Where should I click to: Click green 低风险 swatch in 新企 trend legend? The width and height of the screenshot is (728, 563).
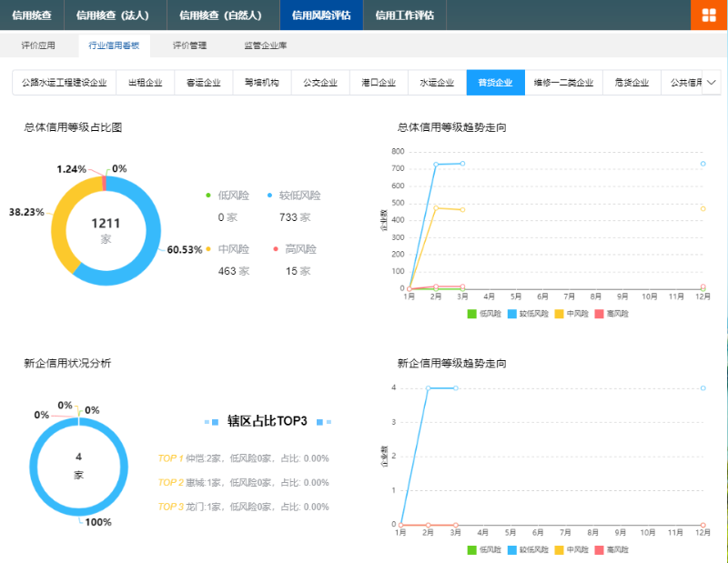pyautogui.click(x=471, y=550)
